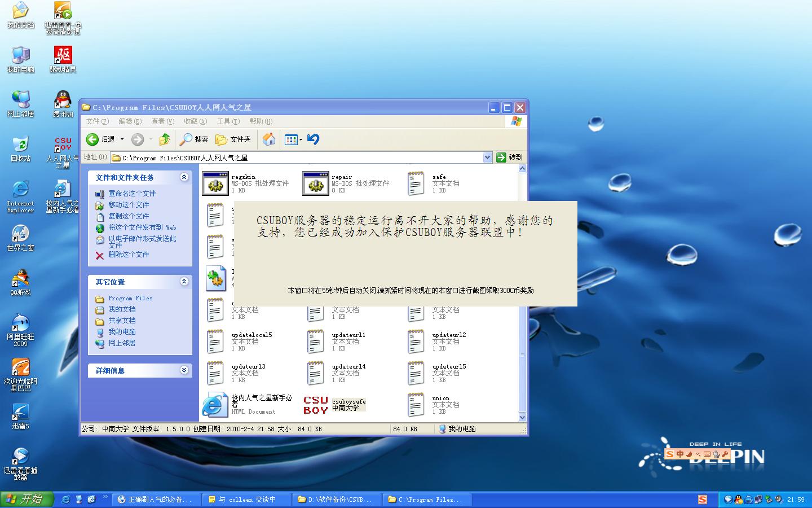Switch to the colleen chat taskbar window
The image size is (812, 508).
coord(246,500)
